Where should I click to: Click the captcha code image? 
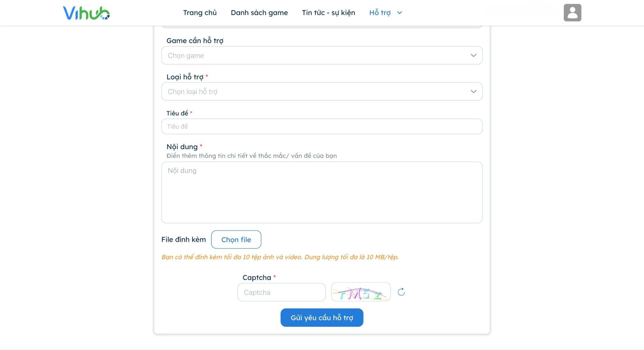[361, 292]
